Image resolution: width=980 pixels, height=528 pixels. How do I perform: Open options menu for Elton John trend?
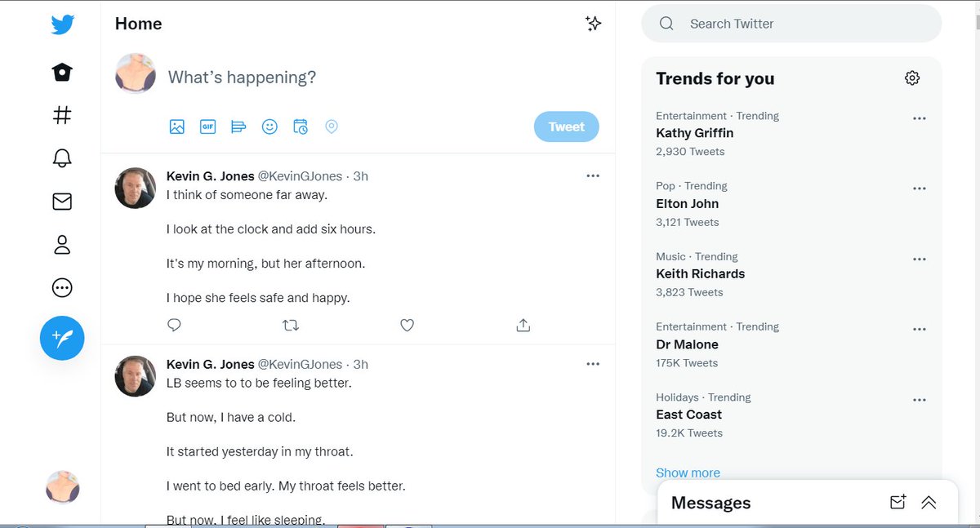920,189
